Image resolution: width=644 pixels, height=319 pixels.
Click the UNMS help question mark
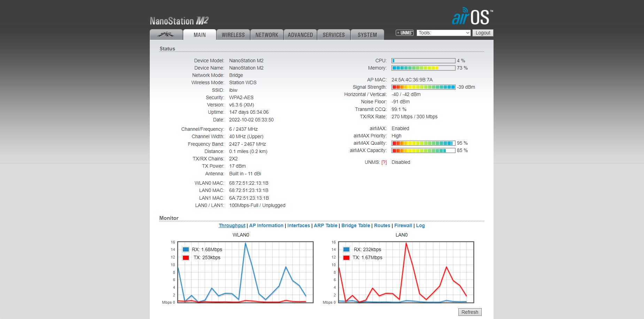(x=384, y=162)
